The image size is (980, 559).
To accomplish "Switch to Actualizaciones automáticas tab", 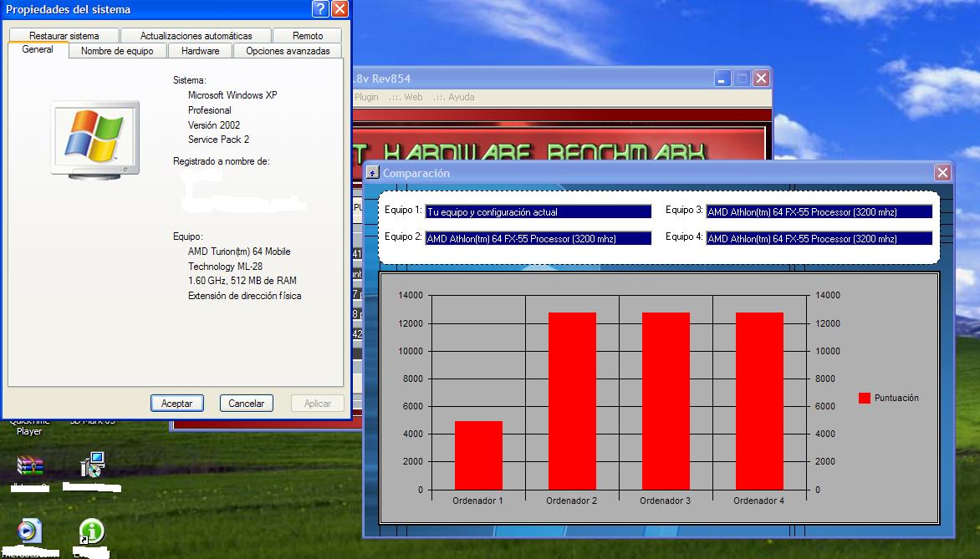I will [196, 36].
